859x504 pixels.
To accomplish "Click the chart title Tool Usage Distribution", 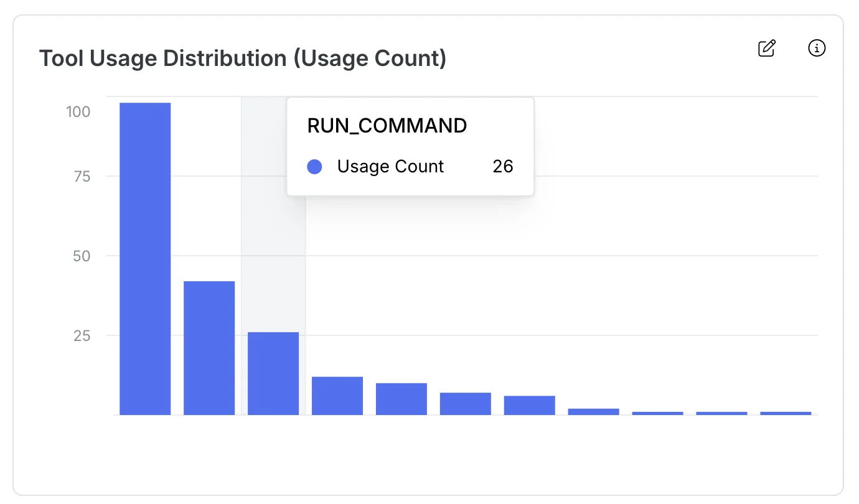I will [243, 58].
